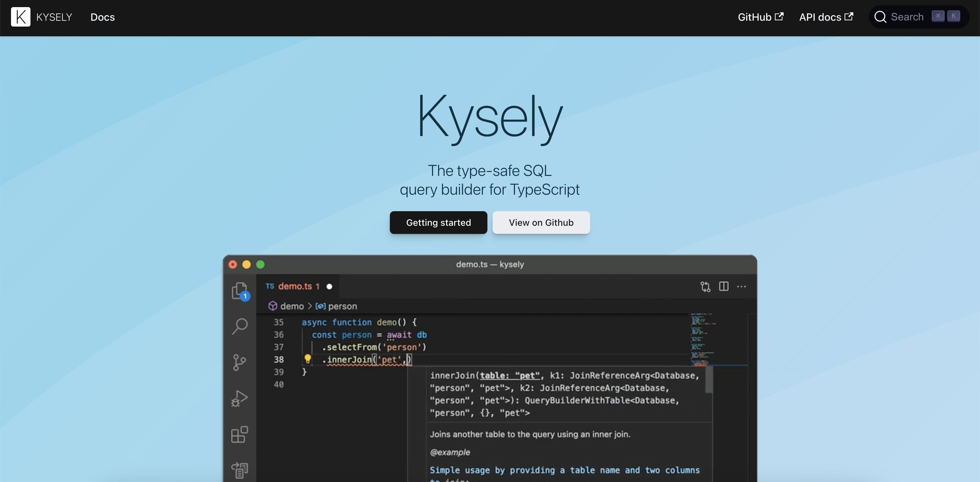Open the Docs navigation item
Viewport: 980px width, 482px height.
tap(102, 17)
